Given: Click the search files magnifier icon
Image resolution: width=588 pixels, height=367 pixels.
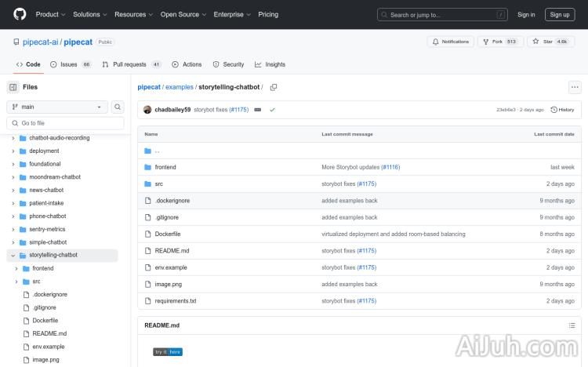Looking at the screenshot, I should click(x=118, y=107).
